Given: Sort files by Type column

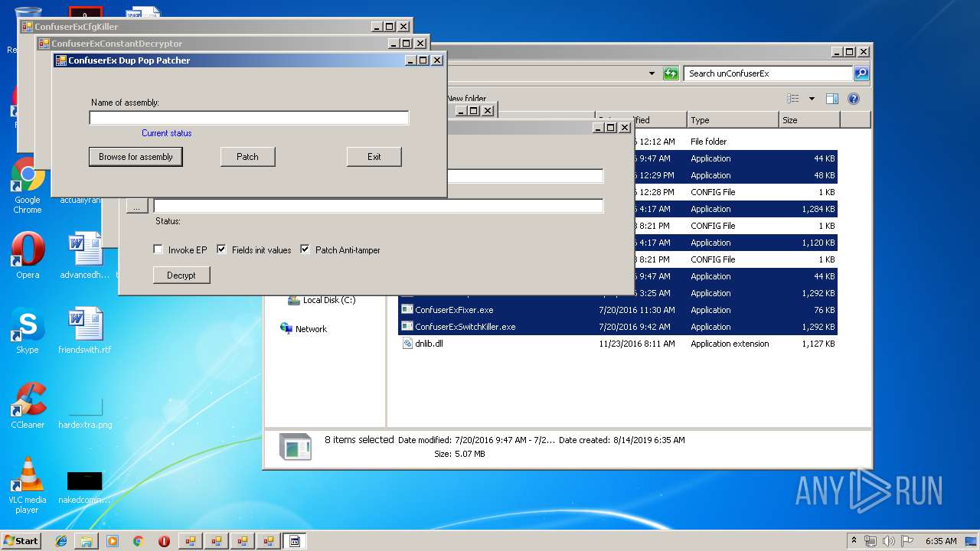Looking at the screenshot, I should 732,120.
